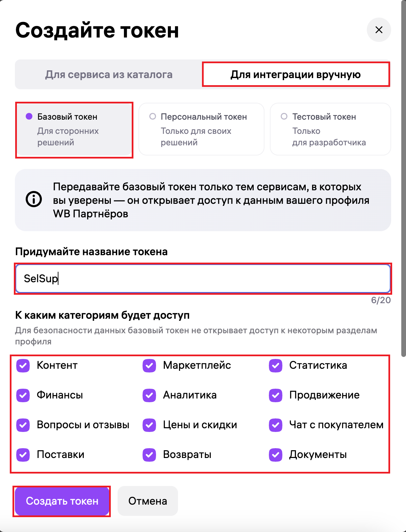
Task: Select the "Базовый токен" radio option
Action: pyautogui.click(x=29, y=117)
